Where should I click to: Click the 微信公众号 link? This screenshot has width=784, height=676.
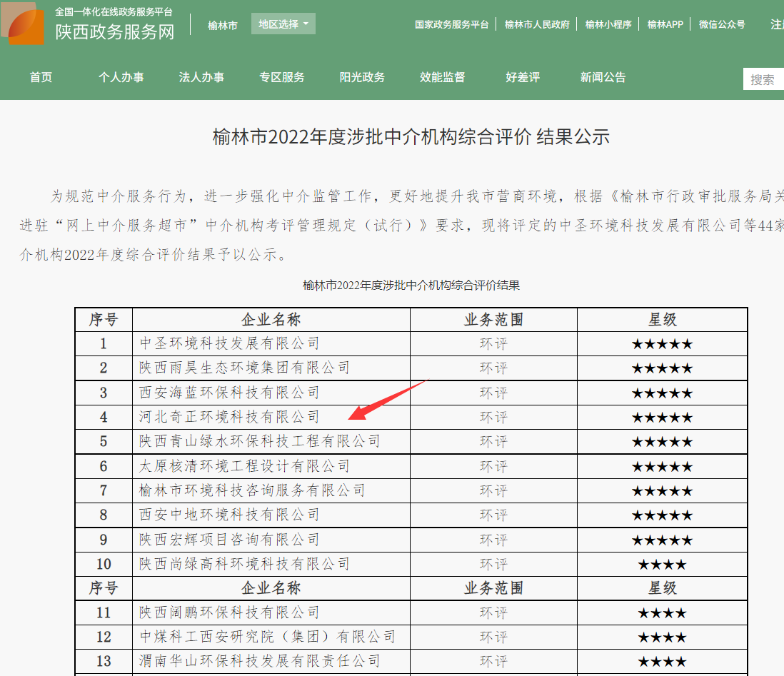pyautogui.click(x=722, y=24)
